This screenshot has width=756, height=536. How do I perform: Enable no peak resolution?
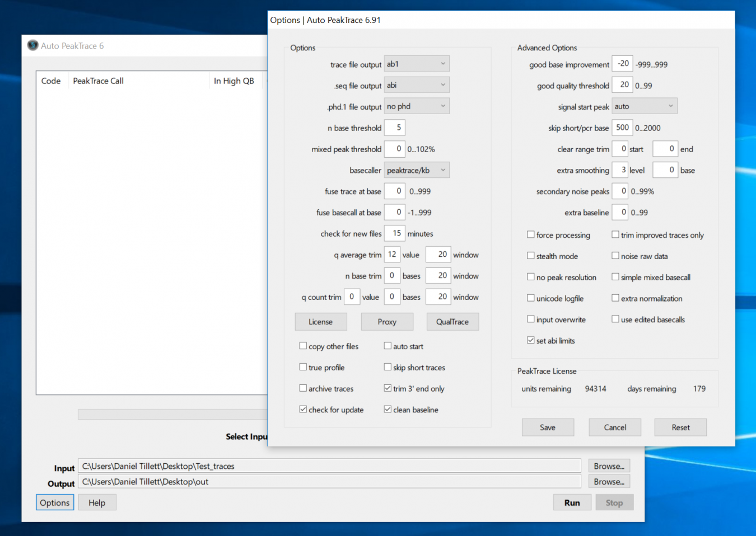(x=531, y=277)
